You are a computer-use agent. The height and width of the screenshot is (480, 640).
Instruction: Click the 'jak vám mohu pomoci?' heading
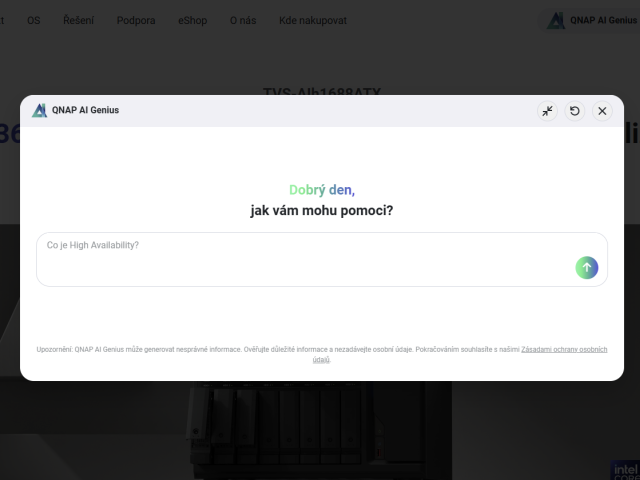(322, 211)
